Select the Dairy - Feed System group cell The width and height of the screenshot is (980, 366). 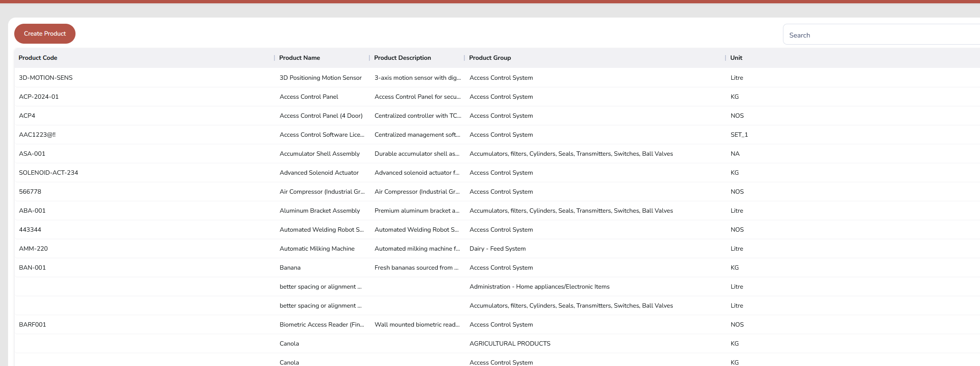[498, 249]
